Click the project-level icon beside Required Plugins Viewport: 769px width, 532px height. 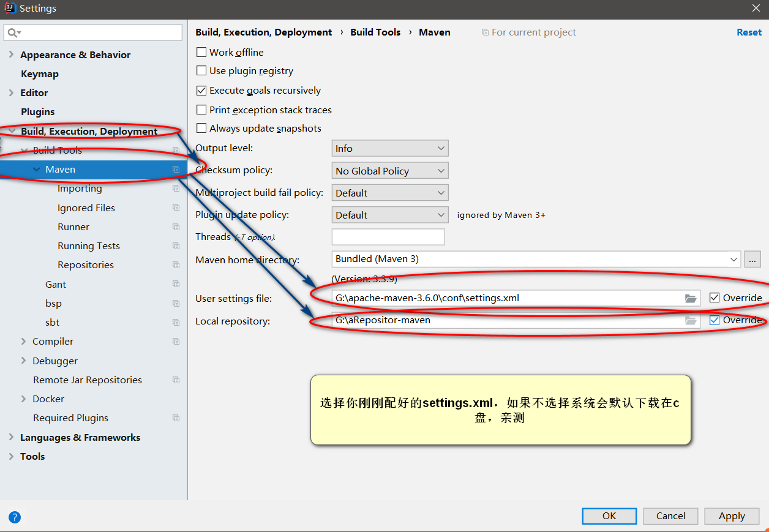176,418
